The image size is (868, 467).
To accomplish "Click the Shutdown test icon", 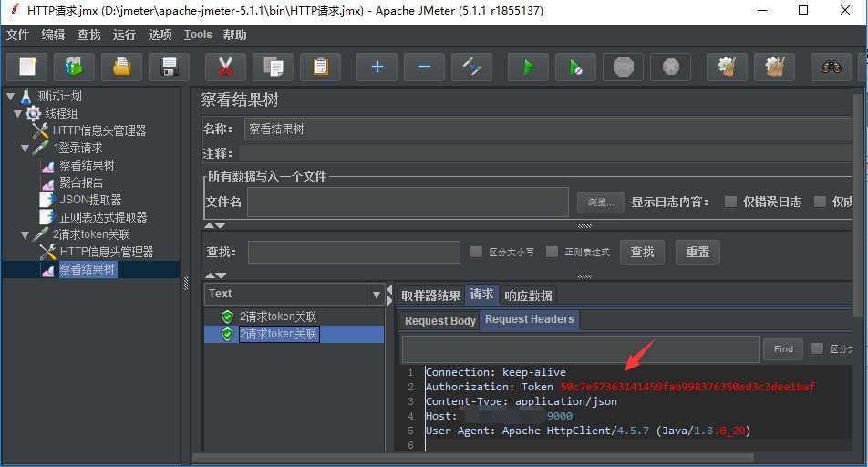I will point(671,67).
